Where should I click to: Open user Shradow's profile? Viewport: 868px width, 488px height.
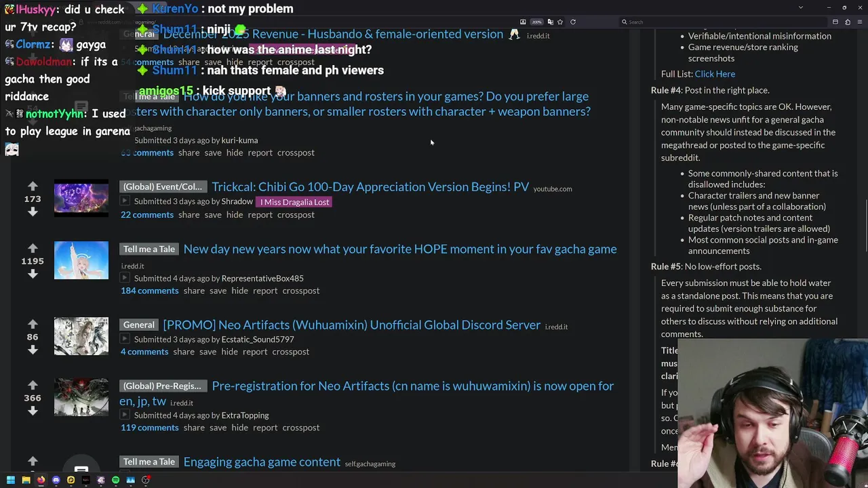tap(237, 201)
